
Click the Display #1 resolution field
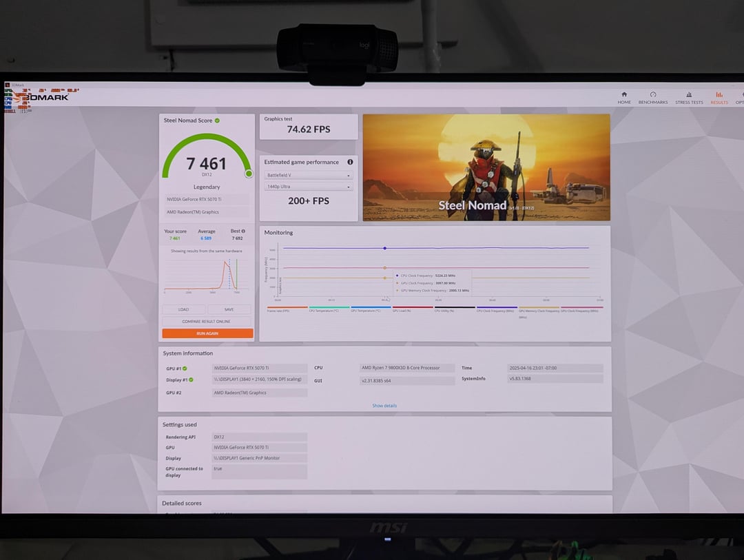[x=260, y=380]
